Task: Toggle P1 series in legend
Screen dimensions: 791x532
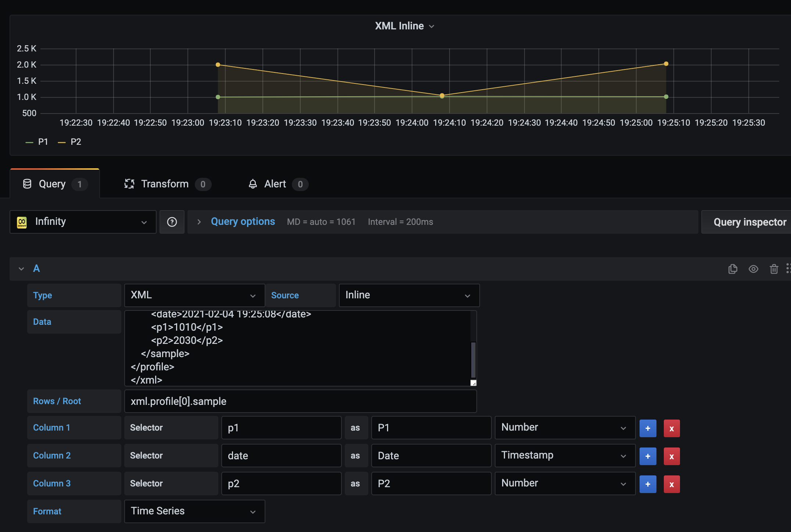Action: pos(43,142)
